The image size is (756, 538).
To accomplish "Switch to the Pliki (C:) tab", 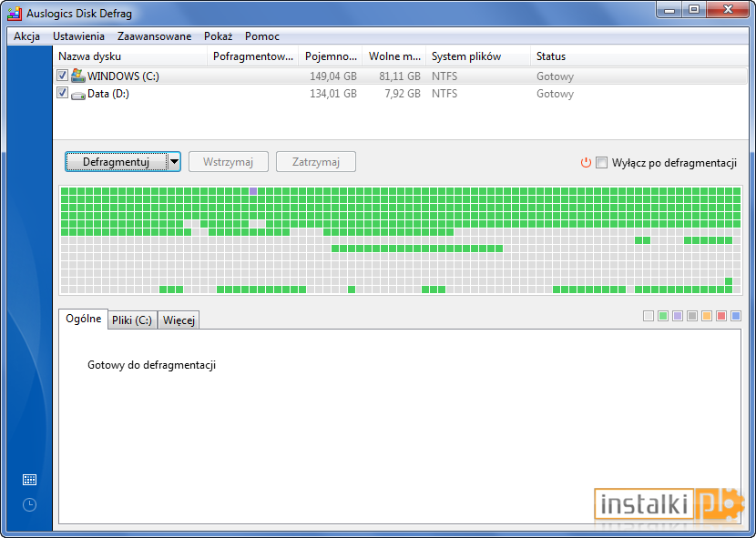I will [x=132, y=320].
